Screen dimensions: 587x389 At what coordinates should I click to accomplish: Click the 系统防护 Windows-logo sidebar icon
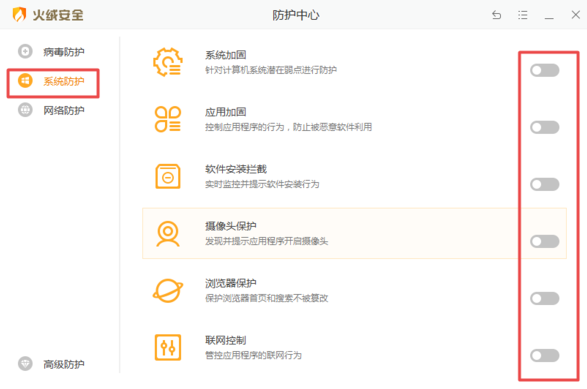coord(25,81)
